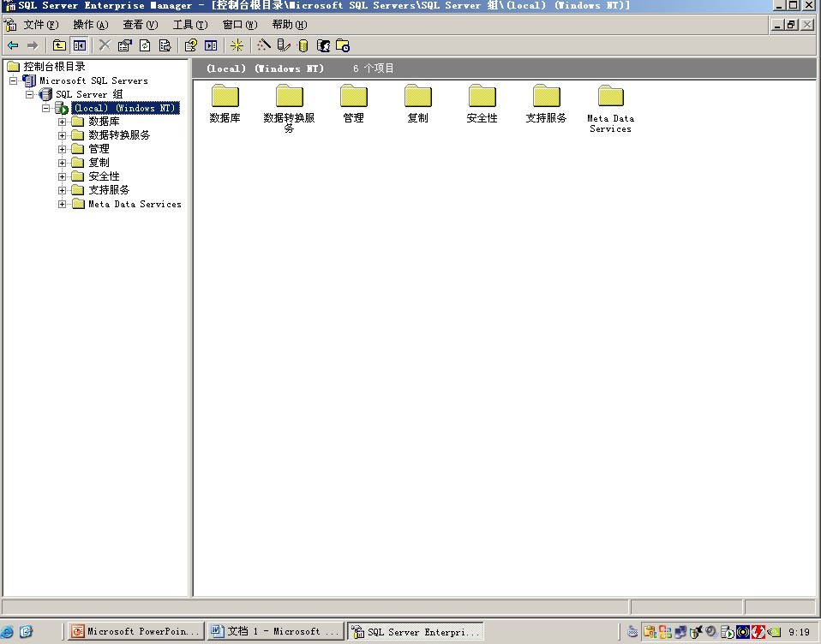Toggle the action pane toolbar button
This screenshot has width=821, height=644.
[211, 45]
